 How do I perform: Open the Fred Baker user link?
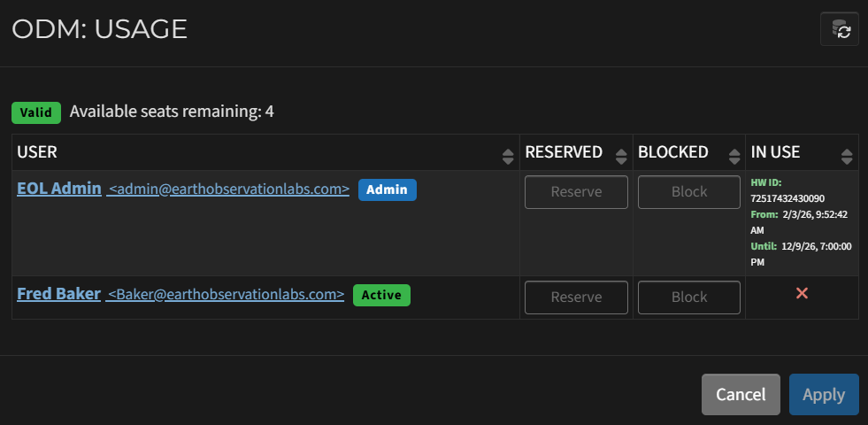[58, 294]
